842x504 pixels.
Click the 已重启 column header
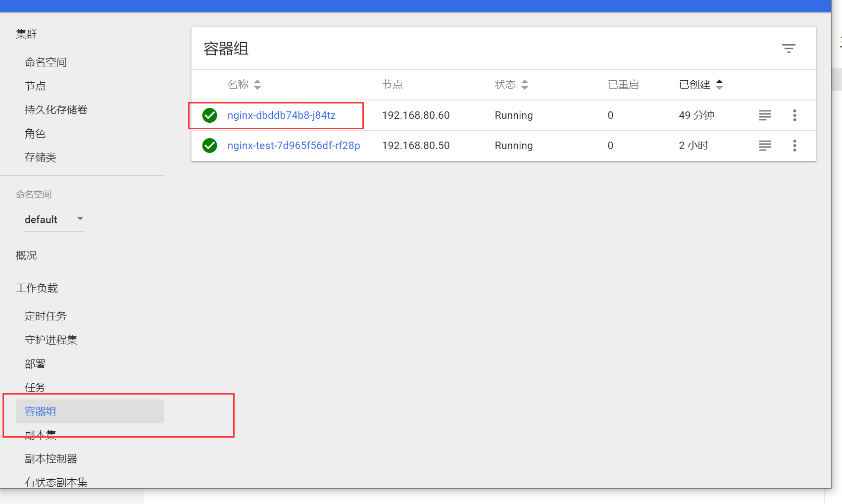pyautogui.click(x=623, y=85)
